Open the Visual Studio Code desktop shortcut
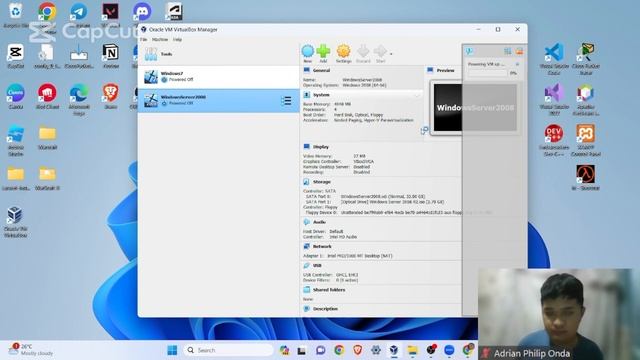Screen dimensions: 640x360 [554, 59]
